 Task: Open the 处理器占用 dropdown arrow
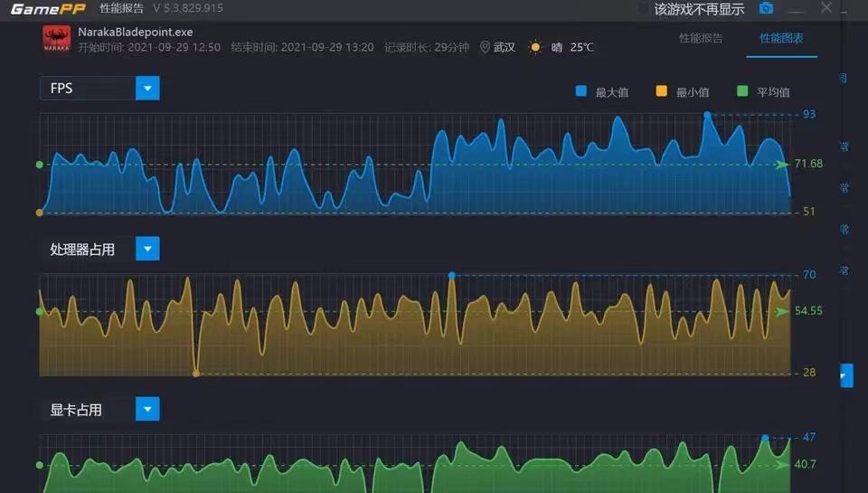click(147, 249)
